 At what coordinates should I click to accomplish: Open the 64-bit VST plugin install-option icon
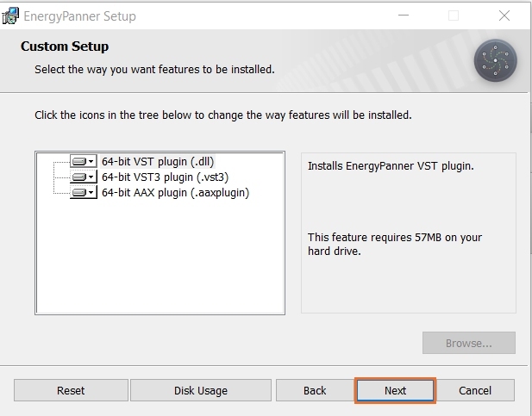(83, 161)
